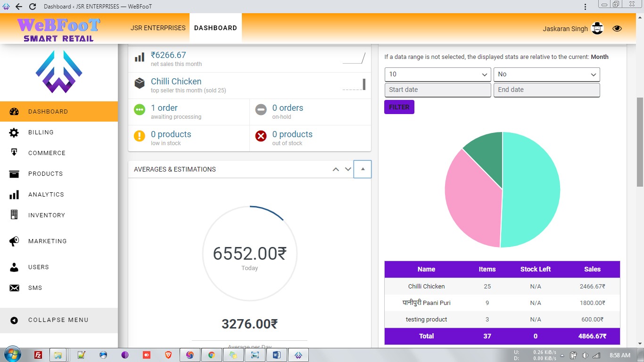This screenshot has height=362, width=644.
Task: Click the SMS envelope icon
Action: coord(14,288)
